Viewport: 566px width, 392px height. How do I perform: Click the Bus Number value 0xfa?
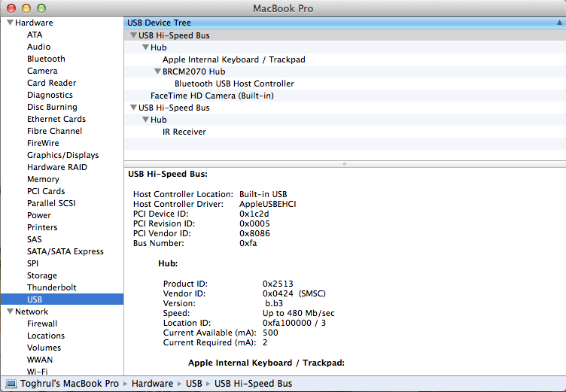(x=248, y=243)
